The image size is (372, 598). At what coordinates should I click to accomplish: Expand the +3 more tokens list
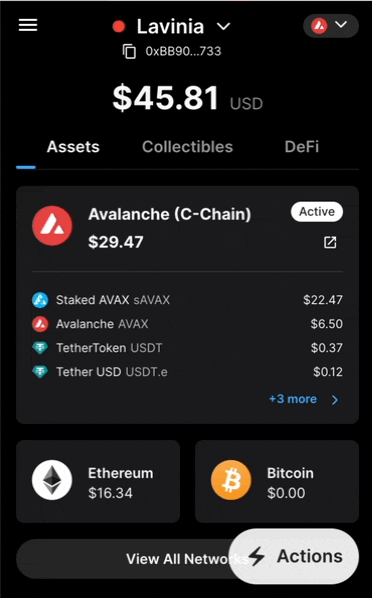click(304, 399)
